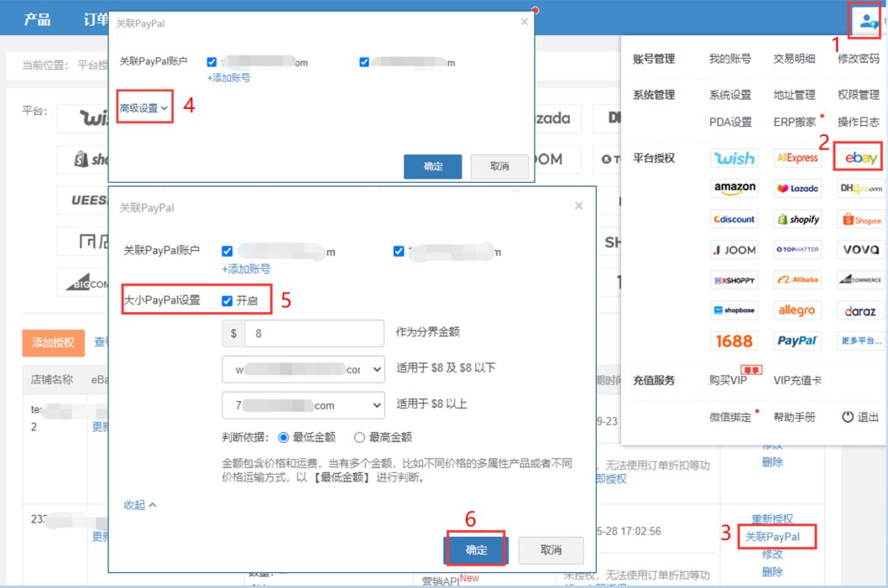Log out with the 退出 power icon
888x588 pixels.
click(x=859, y=417)
